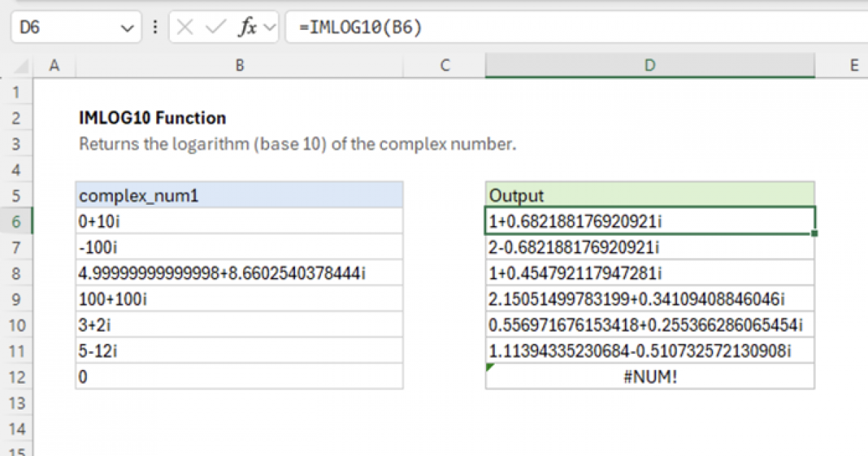The height and width of the screenshot is (456, 868).
Task: Select column B header
Action: click(239, 66)
